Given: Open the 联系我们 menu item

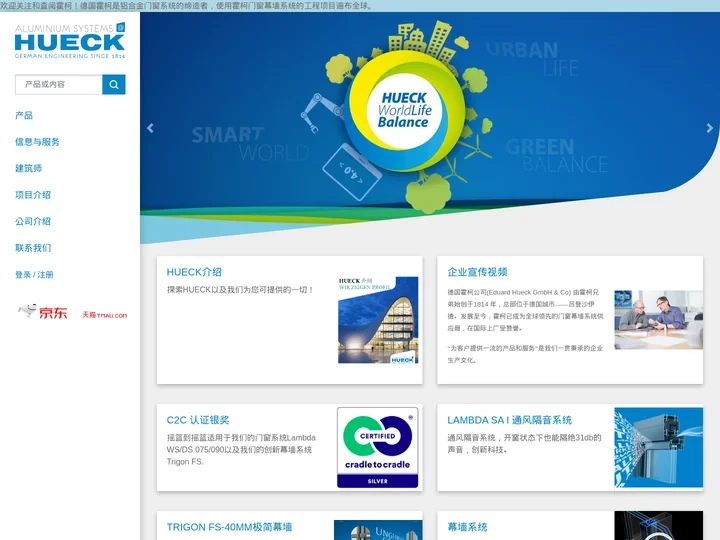Looking at the screenshot, I should pos(33,248).
